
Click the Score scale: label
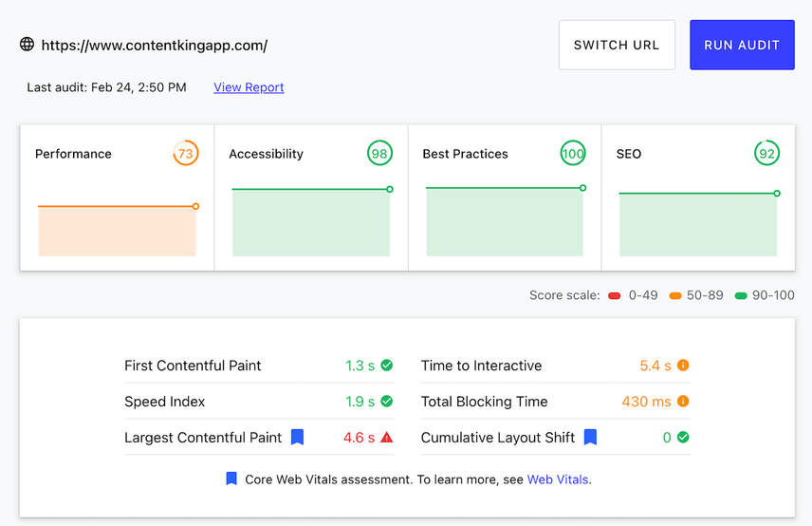pyautogui.click(x=564, y=295)
